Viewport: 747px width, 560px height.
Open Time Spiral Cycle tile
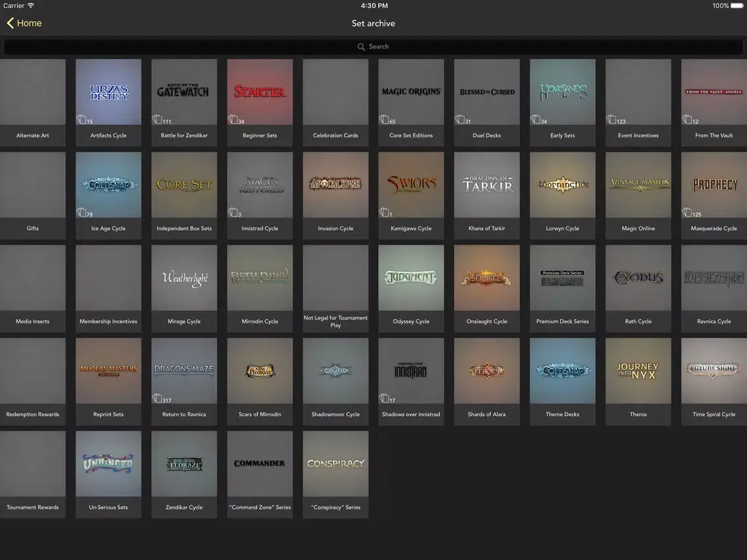714,381
